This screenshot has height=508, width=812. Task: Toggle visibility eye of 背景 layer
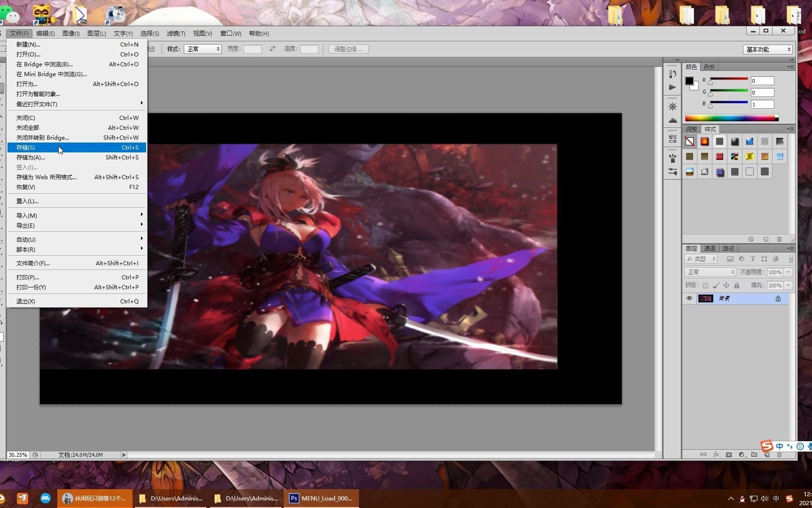pyautogui.click(x=689, y=298)
